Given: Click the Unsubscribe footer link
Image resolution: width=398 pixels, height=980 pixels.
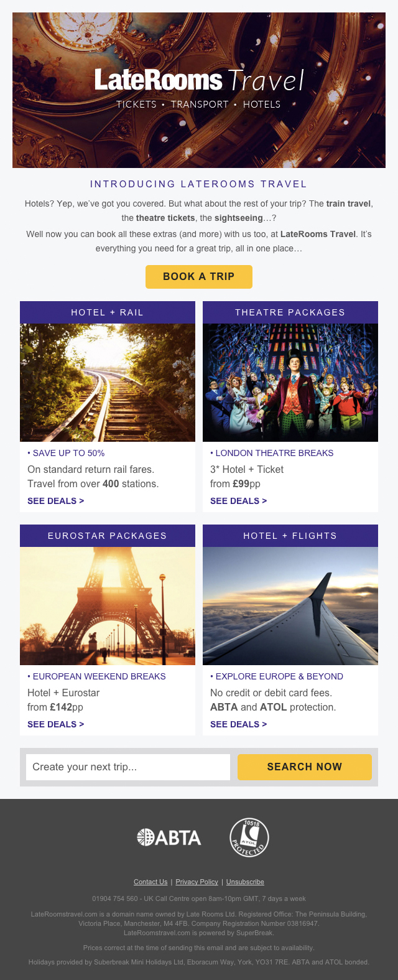Looking at the screenshot, I should [x=245, y=882].
